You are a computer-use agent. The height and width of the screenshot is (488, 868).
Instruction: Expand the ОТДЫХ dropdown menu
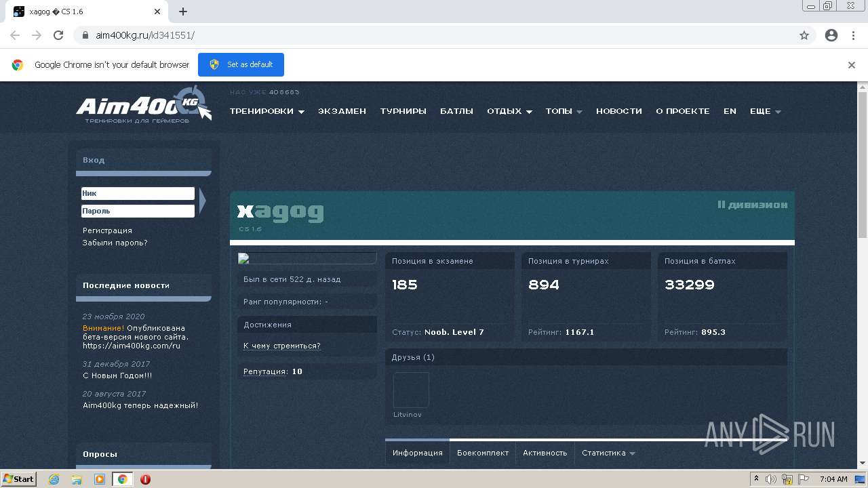509,111
